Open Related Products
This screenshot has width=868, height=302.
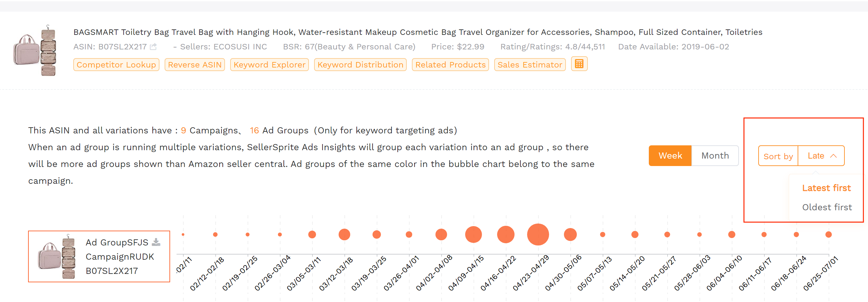[450, 65]
